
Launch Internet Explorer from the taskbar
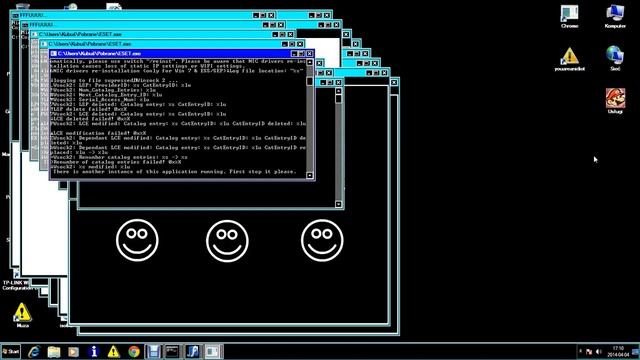34,351
